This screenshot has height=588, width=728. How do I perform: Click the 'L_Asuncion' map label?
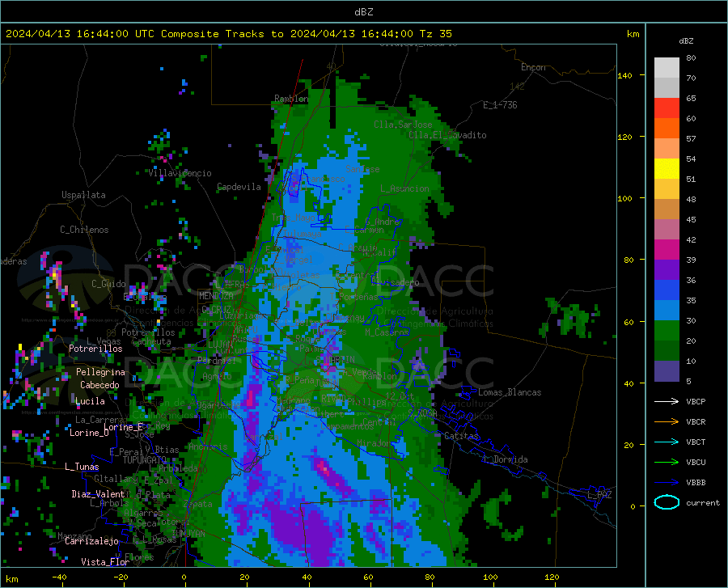(x=404, y=188)
